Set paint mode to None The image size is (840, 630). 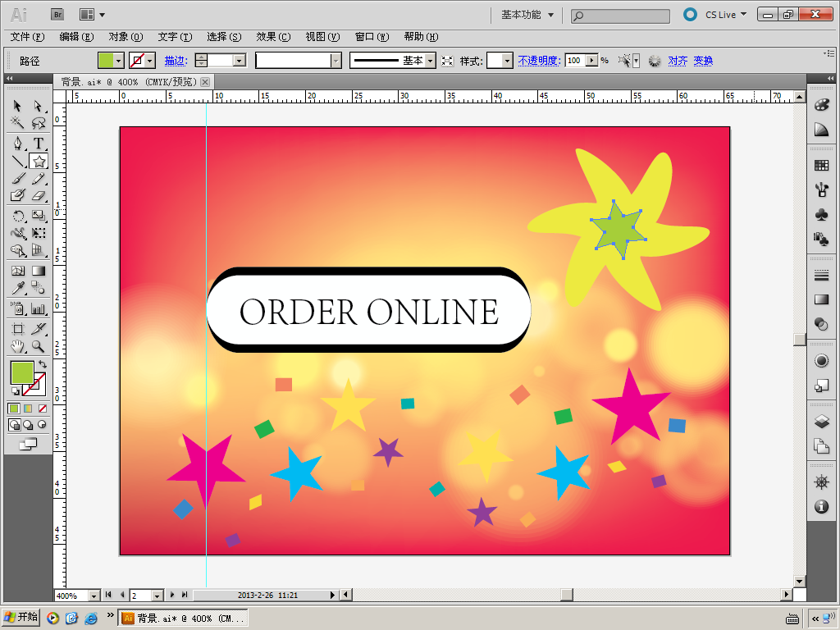coord(43,409)
